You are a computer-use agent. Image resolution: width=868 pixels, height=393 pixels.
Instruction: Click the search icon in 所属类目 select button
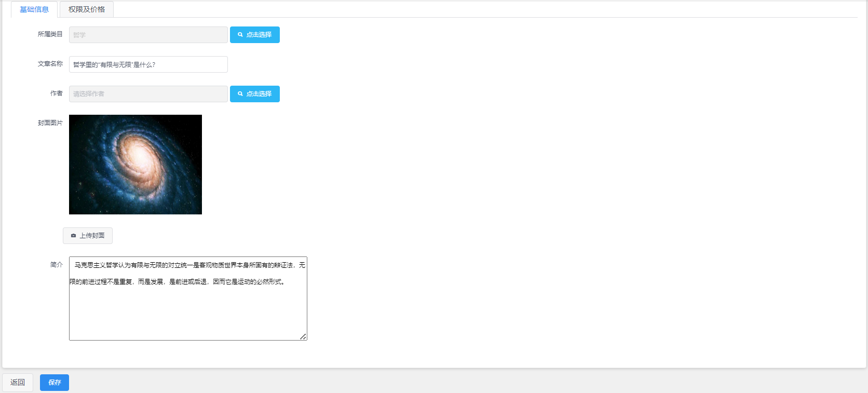coord(240,35)
